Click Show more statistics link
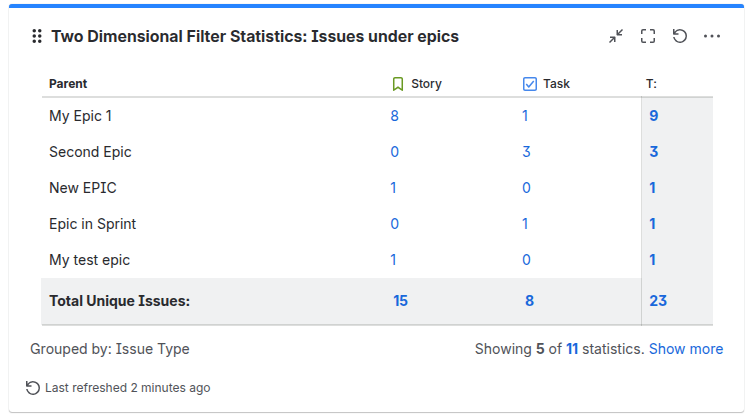 686,349
